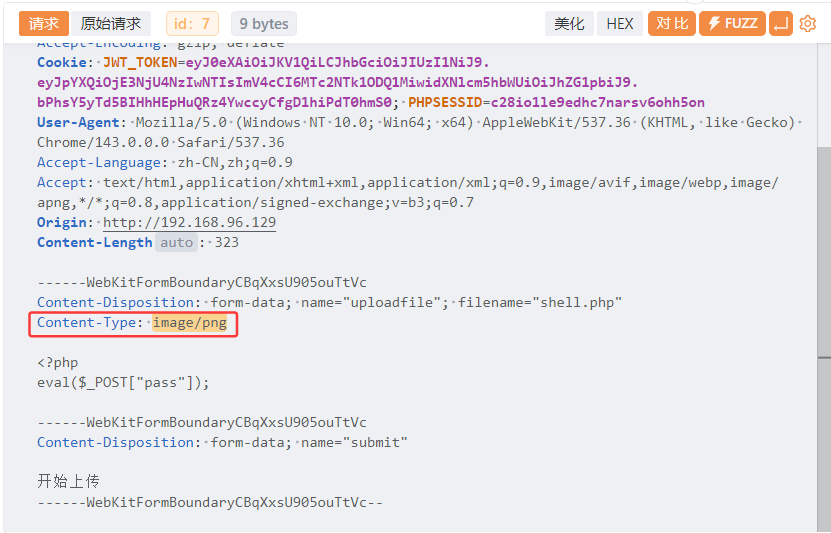
Task: Click the id: 7 tag
Action: 192,23
